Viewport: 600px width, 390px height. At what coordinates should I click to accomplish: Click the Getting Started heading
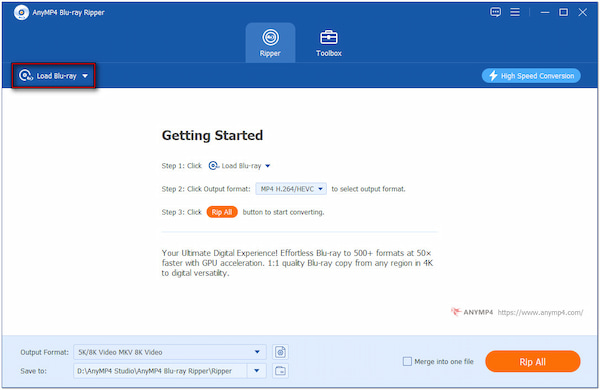point(212,135)
